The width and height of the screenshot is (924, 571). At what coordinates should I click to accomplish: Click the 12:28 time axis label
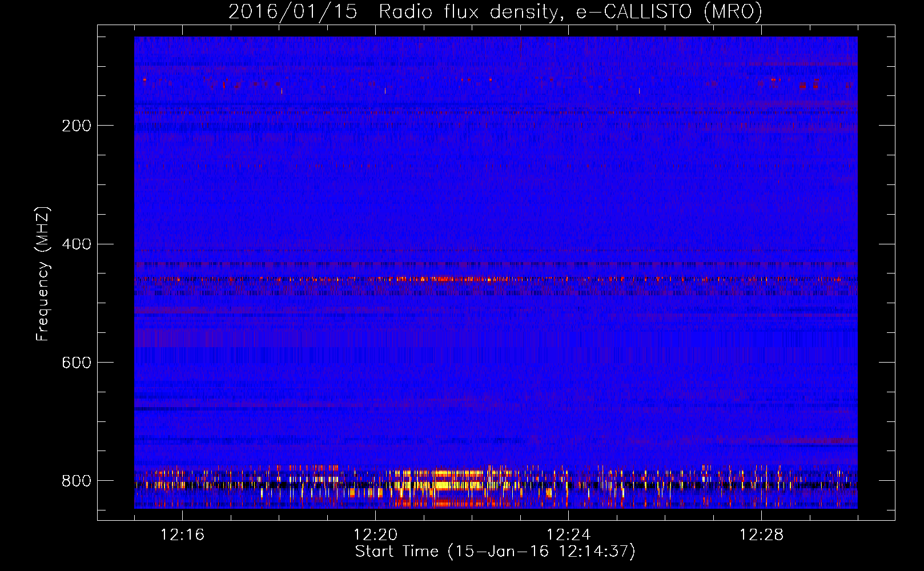pyautogui.click(x=761, y=535)
